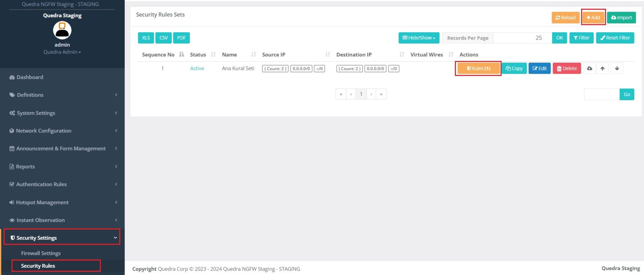The width and height of the screenshot is (644, 275).
Task: Sort by Sequence No column icon
Action: click(182, 55)
